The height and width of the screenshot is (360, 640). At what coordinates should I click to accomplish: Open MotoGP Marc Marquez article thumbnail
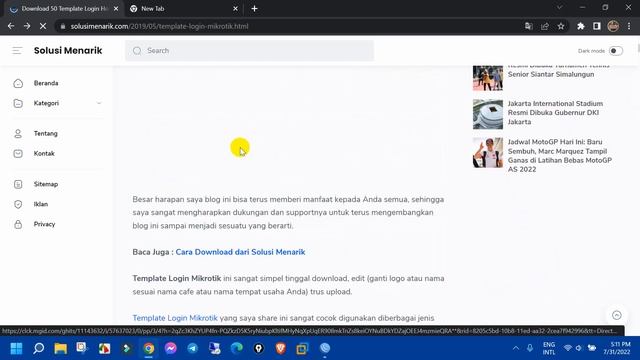(x=488, y=153)
